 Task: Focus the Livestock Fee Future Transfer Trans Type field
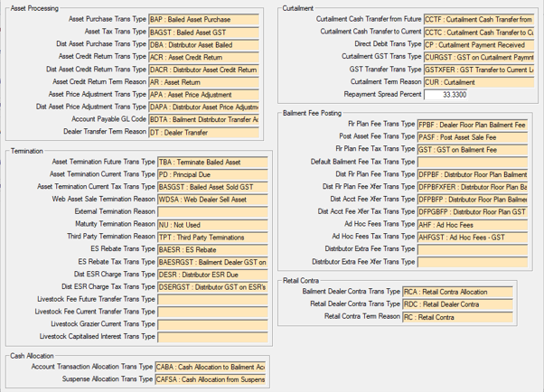click(212, 299)
